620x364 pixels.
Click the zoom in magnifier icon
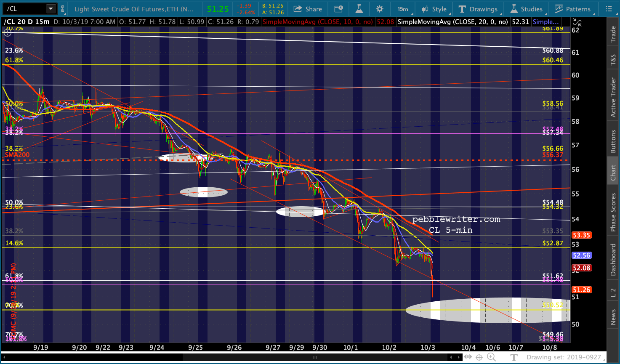coord(491,357)
